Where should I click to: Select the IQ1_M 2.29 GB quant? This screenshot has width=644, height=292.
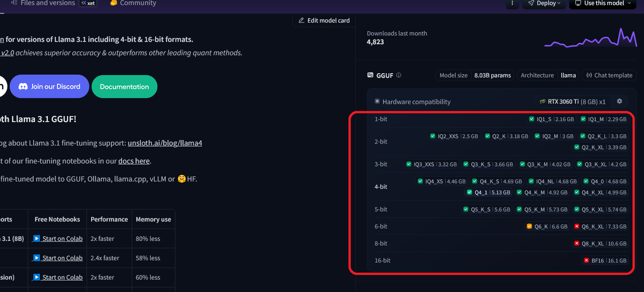tap(603, 119)
